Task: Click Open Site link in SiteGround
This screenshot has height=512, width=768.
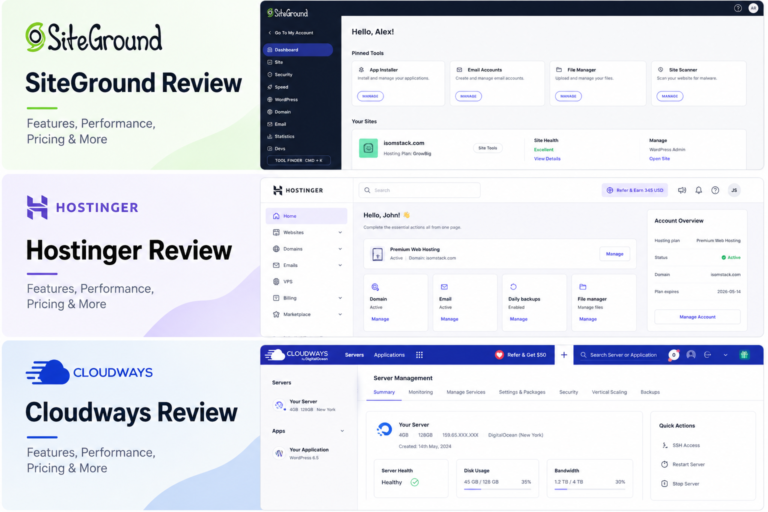Action: point(659,159)
